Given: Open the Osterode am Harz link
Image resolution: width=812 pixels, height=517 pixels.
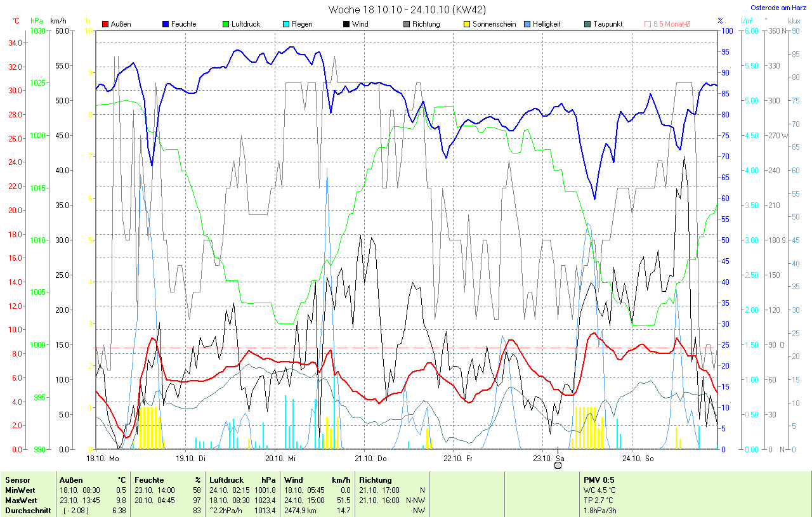Looking at the screenshot, I should [780, 8].
